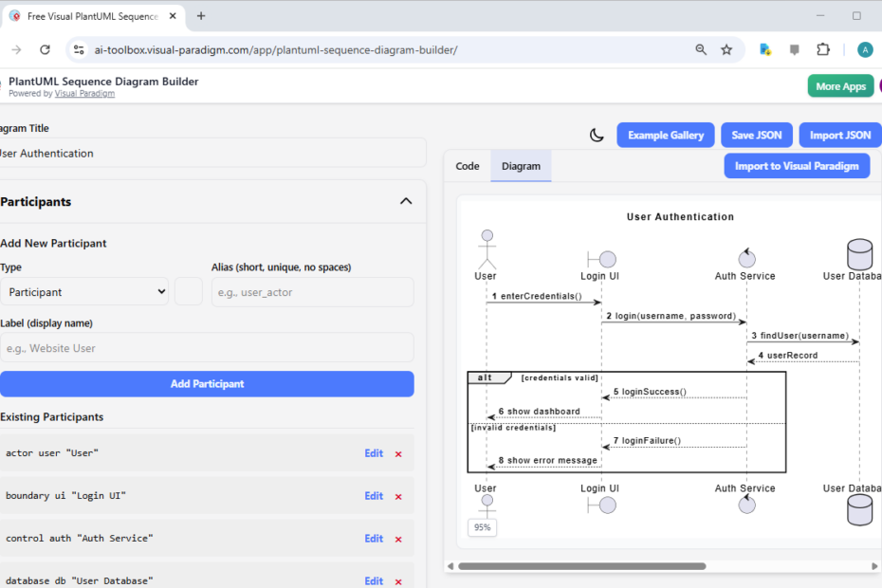882x588 pixels.
Task: Click the Add Participant button
Action: click(x=207, y=384)
